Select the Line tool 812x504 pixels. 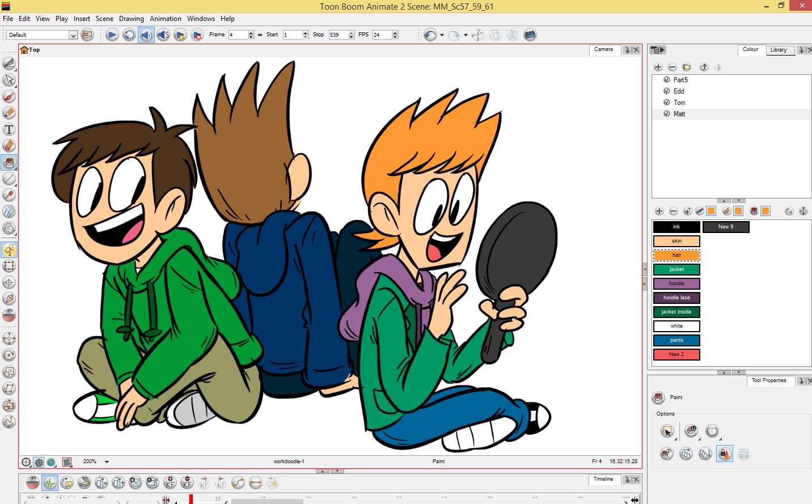[x=9, y=179]
